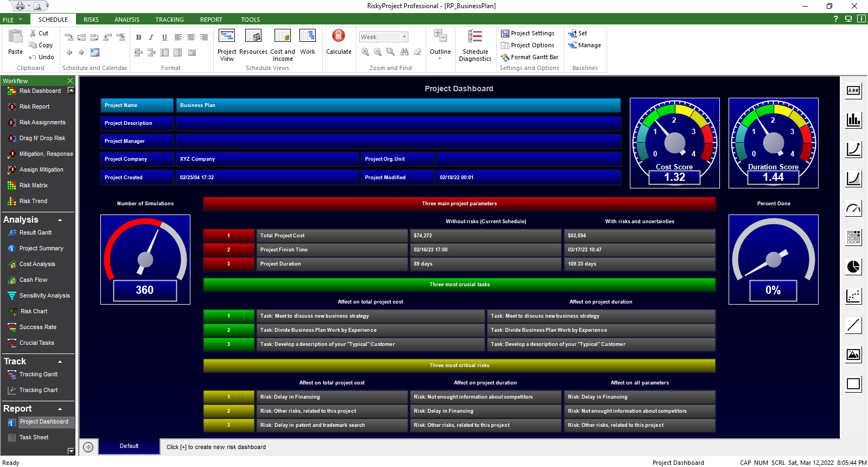Manage baselines

point(585,45)
